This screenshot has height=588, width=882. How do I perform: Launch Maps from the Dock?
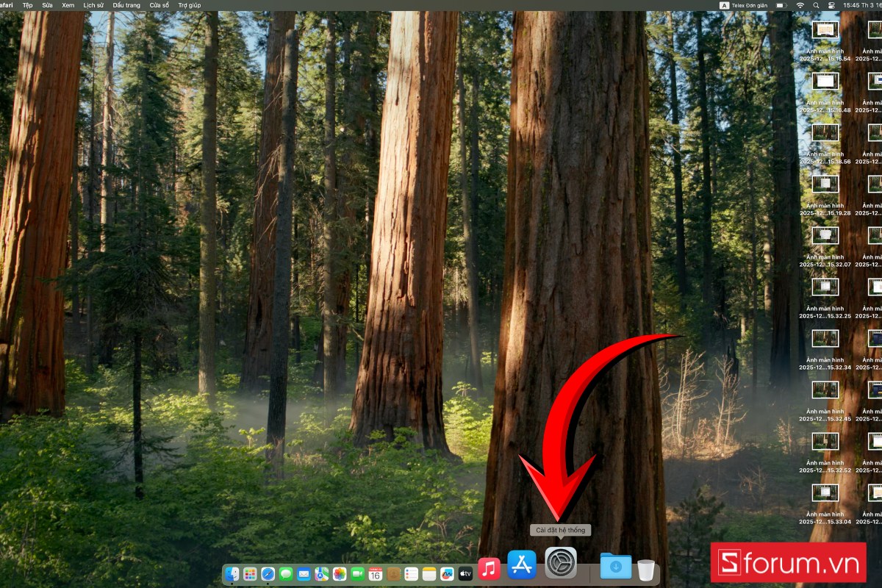point(322,574)
